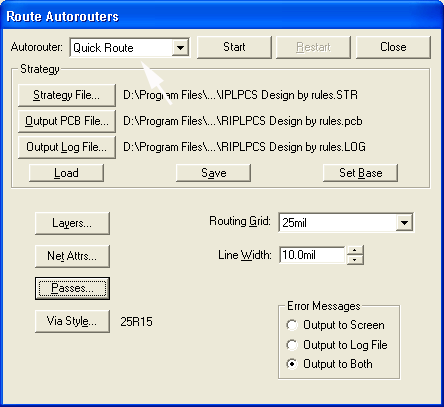Click the Quick Route combo box text
This screenshot has height=407, width=444.
click(103, 48)
